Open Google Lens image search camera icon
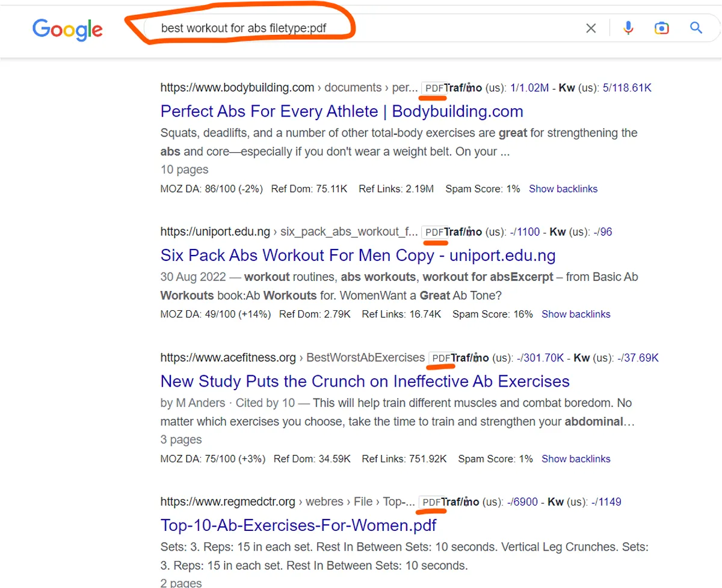This screenshot has height=588, width=722. pyautogui.click(x=661, y=28)
